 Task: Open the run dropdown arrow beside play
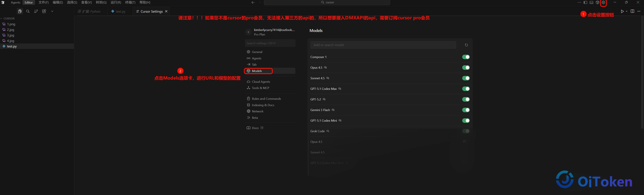pos(627,11)
